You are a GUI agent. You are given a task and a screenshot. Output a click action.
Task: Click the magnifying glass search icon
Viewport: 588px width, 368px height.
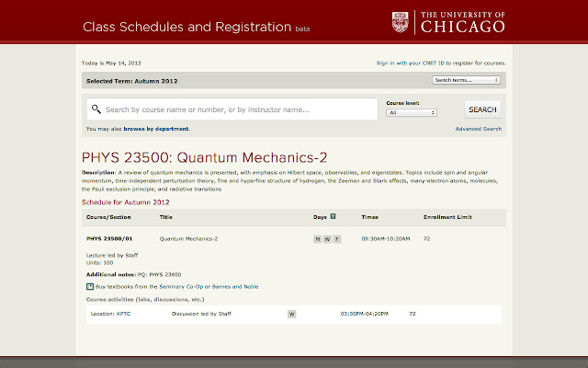tap(96, 109)
